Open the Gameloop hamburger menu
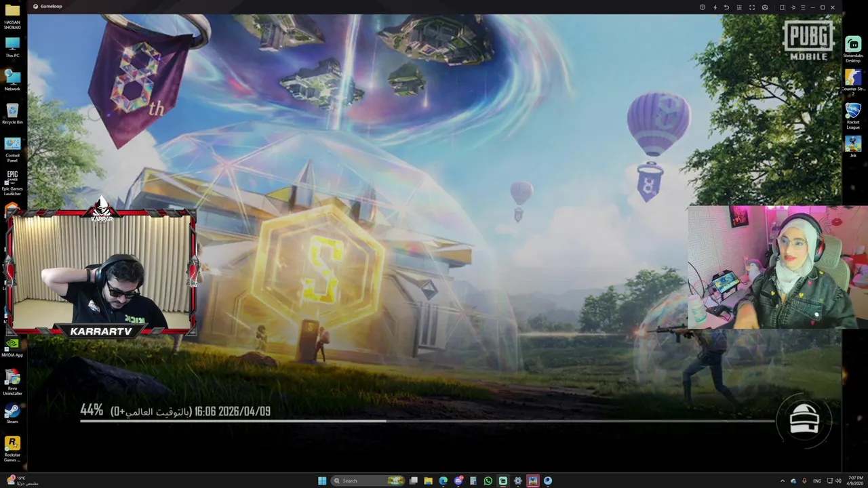Image resolution: width=868 pixels, height=488 pixels. pyautogui.click(x=802, y=7)
